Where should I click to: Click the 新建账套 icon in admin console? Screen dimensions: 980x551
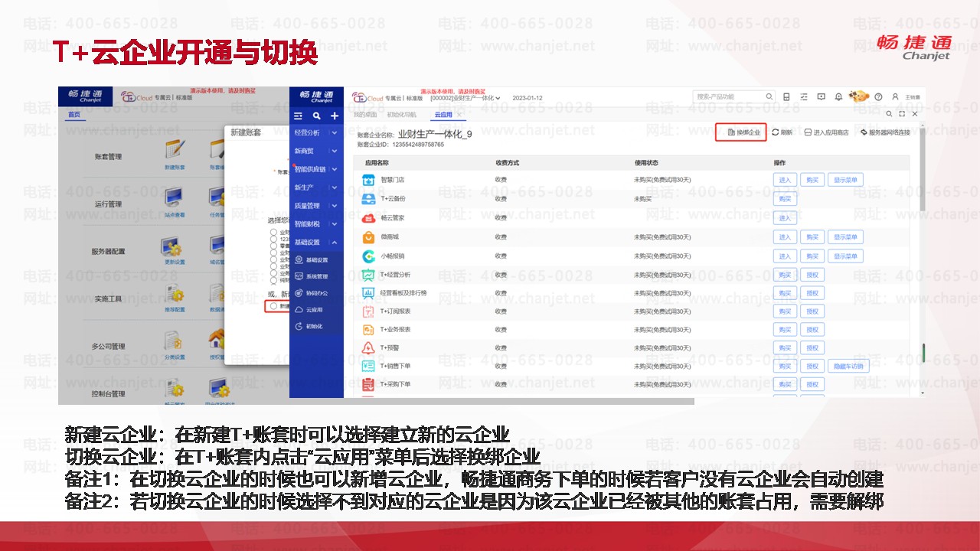[174, 149]
